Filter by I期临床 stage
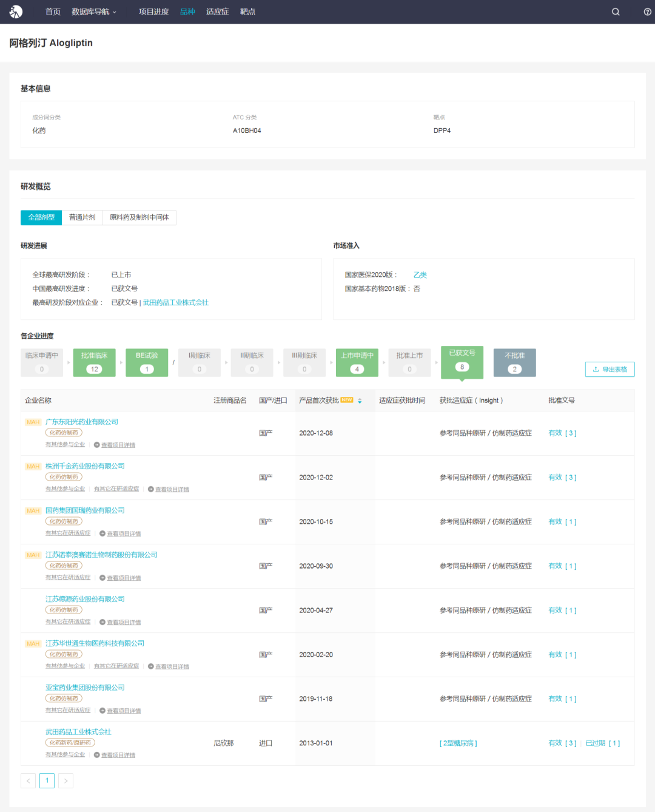The height and width of the screenshot is (812, 655). point(200,362)
